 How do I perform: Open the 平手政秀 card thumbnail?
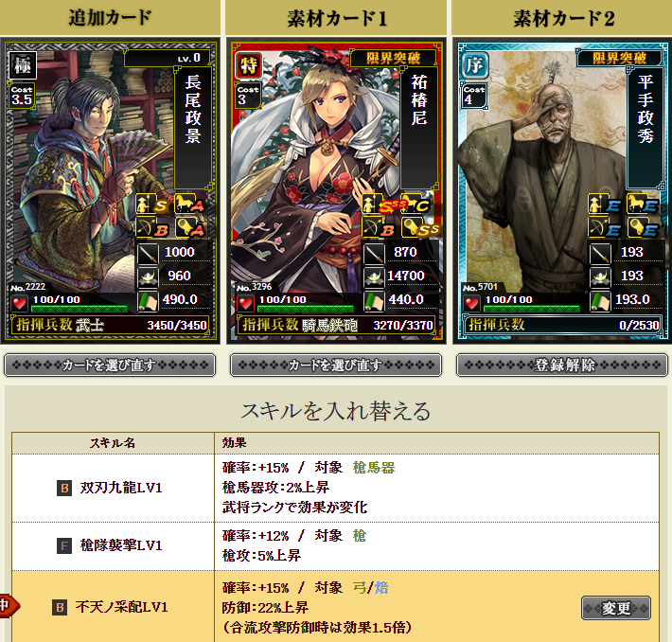[562, 191]
